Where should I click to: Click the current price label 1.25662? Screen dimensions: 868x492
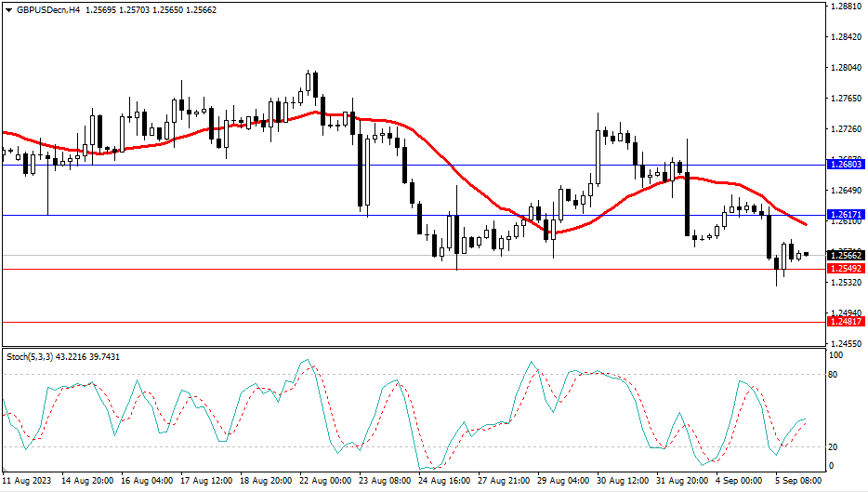click(x=845, y=255)
